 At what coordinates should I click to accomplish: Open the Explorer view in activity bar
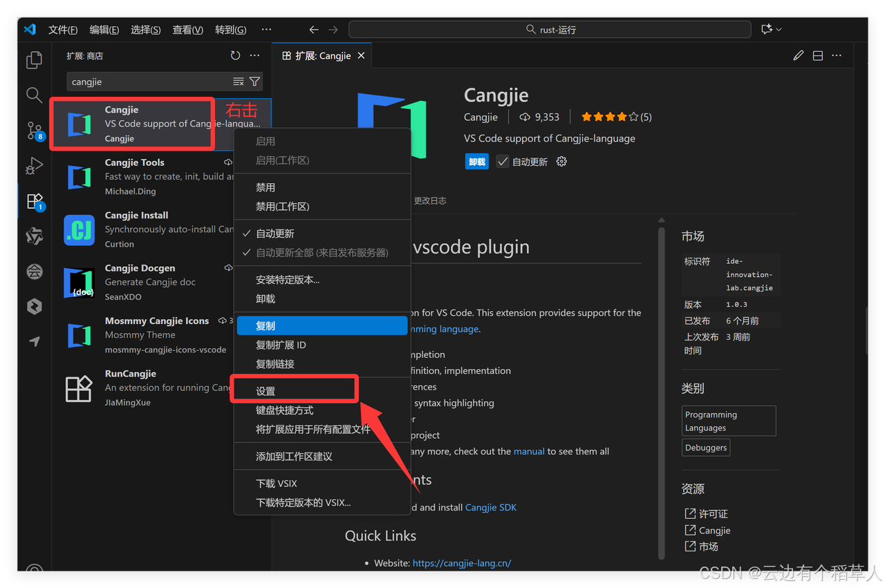tap(34, 61)
